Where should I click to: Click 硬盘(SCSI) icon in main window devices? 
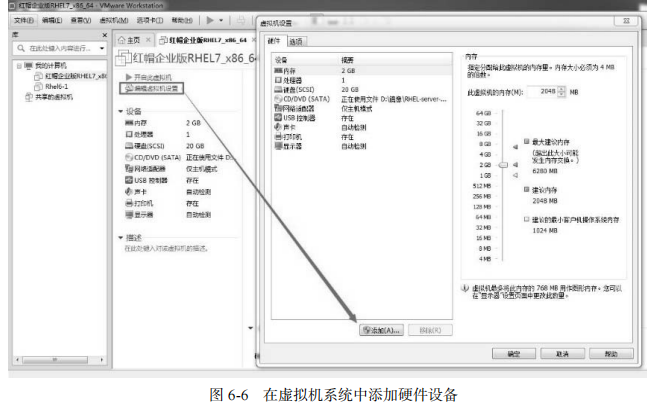coord(129,146)
